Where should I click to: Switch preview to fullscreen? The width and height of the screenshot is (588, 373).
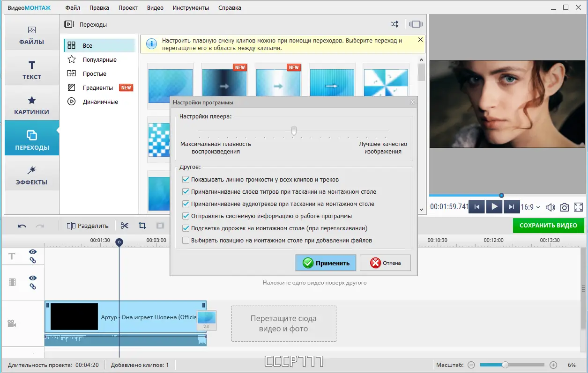(579, 207)
